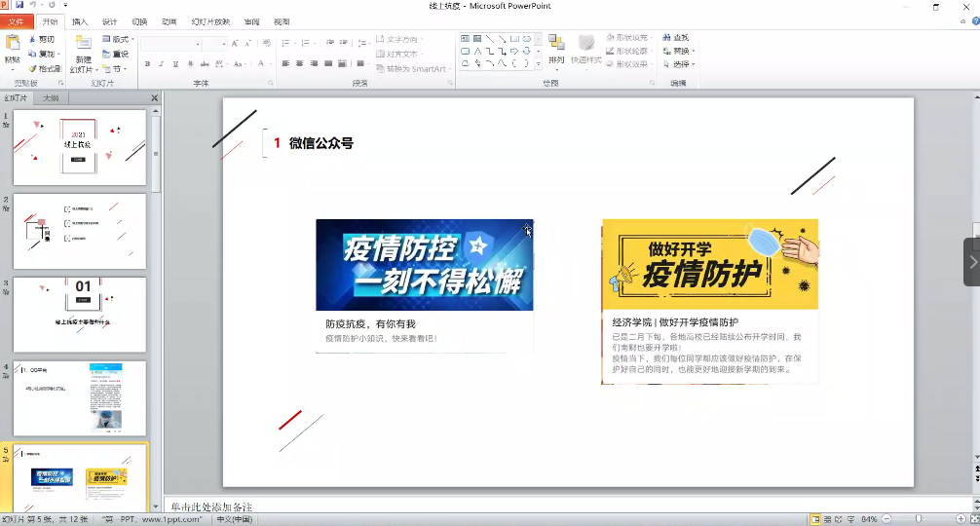Open the Insert (插入) ribbon tab
Viewport: 980px width, 526px height.
tap(80, 21)
